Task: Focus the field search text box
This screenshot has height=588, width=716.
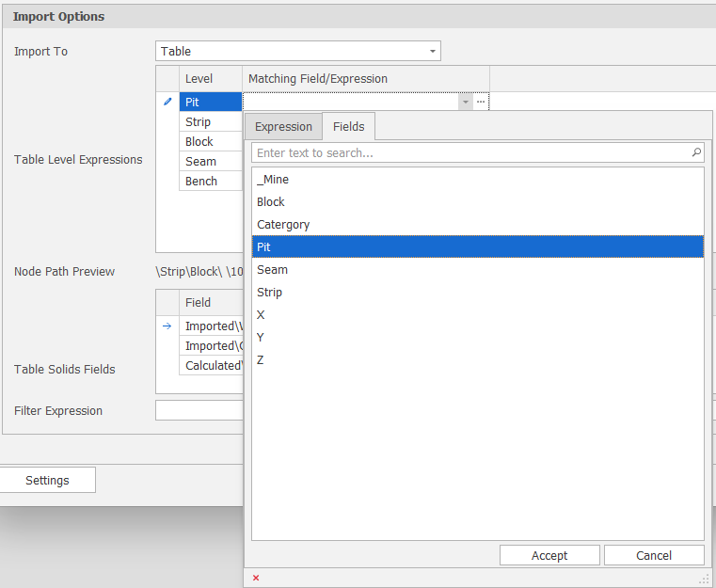Action: pos(470,152)
